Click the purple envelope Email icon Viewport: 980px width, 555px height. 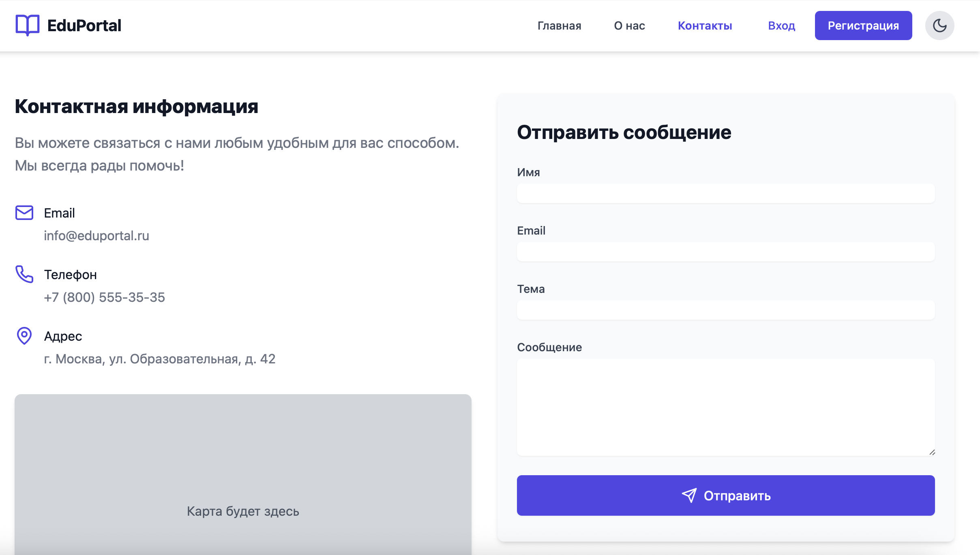click(24, 213)
